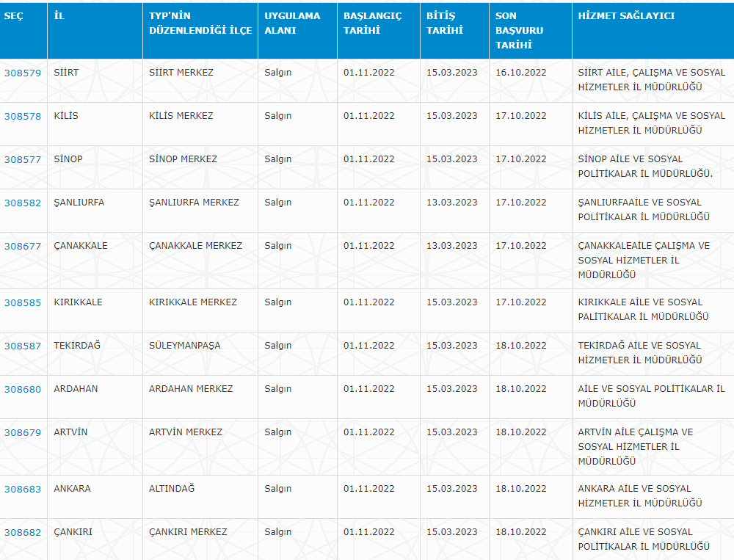
Task: Click ARTVİN AİLE ÇALIŞMA VE SOSYAL provider
Action: click(x=636, y=447)
